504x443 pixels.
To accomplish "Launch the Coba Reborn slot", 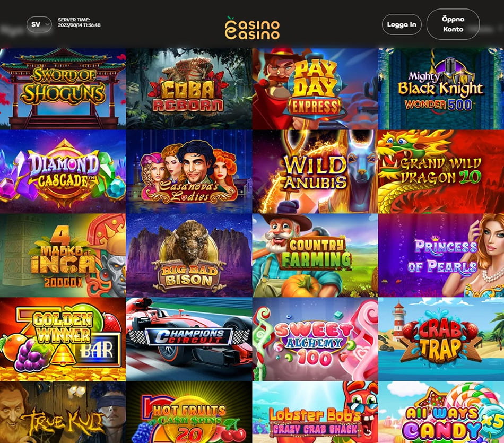I will pyautogui.click(x=189, y=89).
